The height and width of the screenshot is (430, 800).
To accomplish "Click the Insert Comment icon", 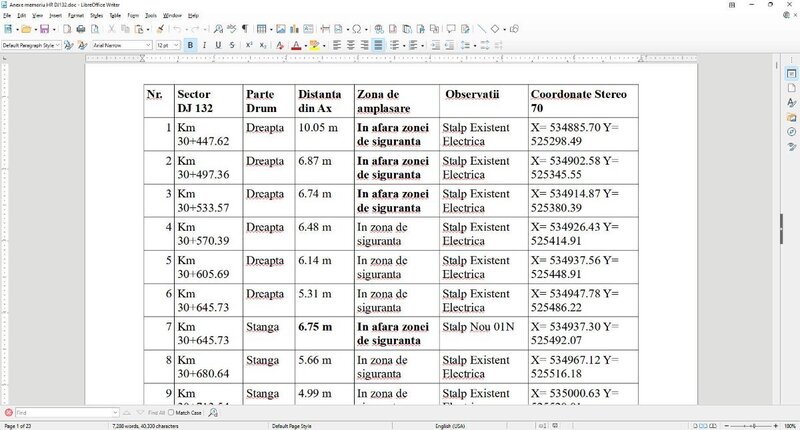I will (451, 30).
